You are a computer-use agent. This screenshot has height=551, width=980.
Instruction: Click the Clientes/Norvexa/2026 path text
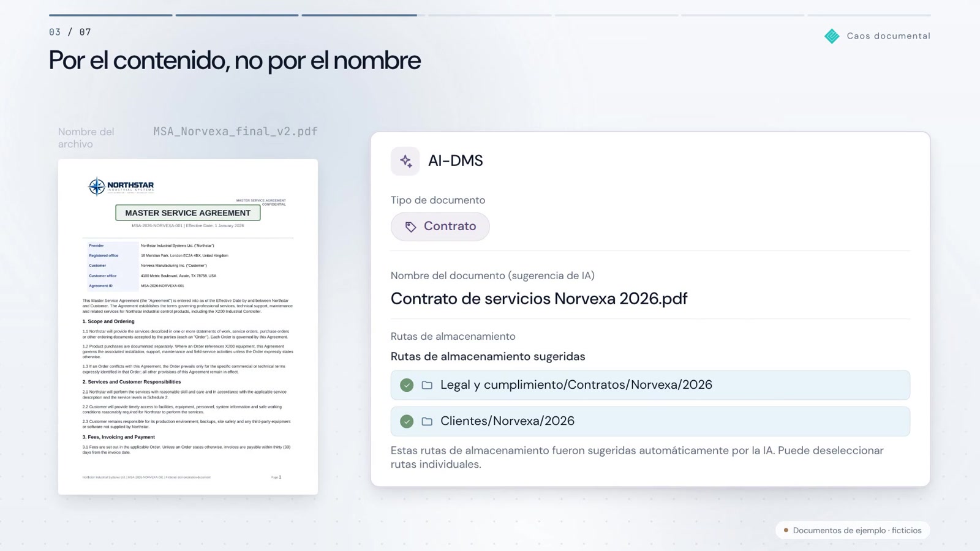[x=508, y=421]
